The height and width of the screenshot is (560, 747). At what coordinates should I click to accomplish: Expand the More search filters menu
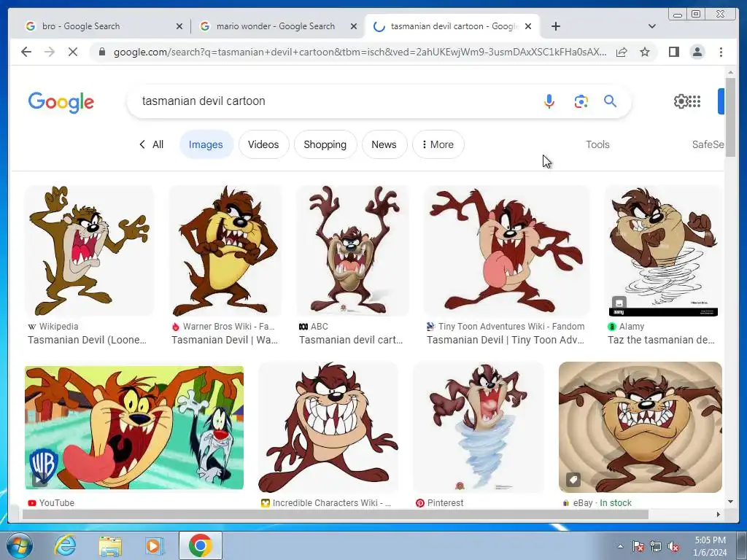(438, 144)
